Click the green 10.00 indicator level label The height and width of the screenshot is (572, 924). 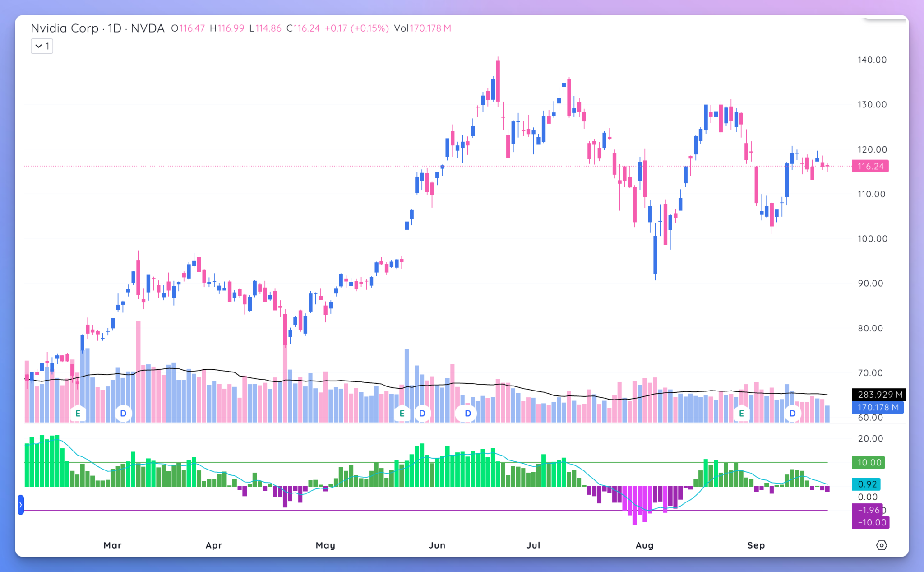[869, 462]
